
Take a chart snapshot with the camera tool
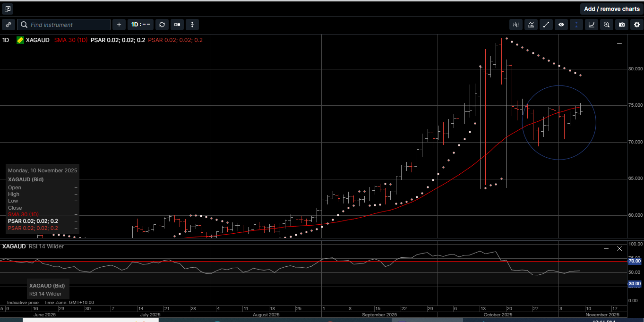pyautogui.click(x=621, y=24)
